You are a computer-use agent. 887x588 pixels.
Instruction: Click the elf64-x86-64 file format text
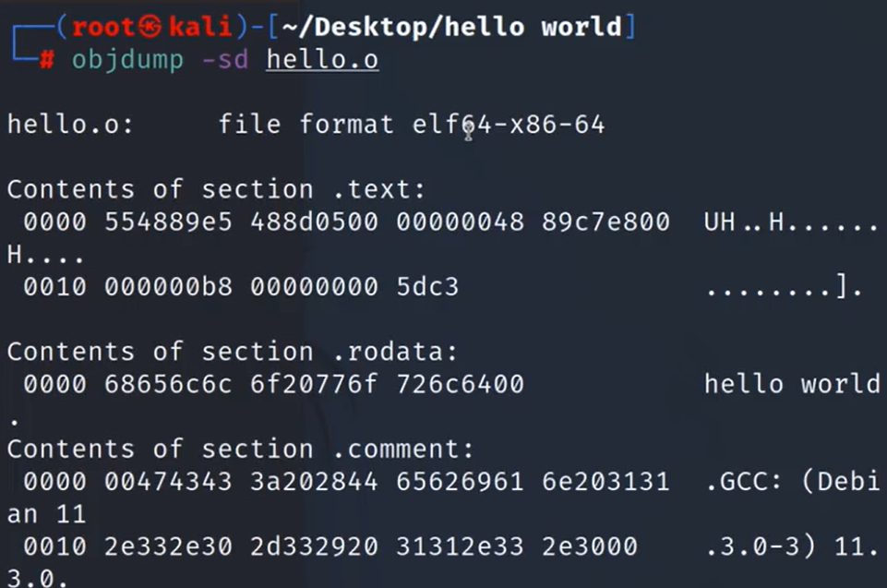[x=509, y=125]
